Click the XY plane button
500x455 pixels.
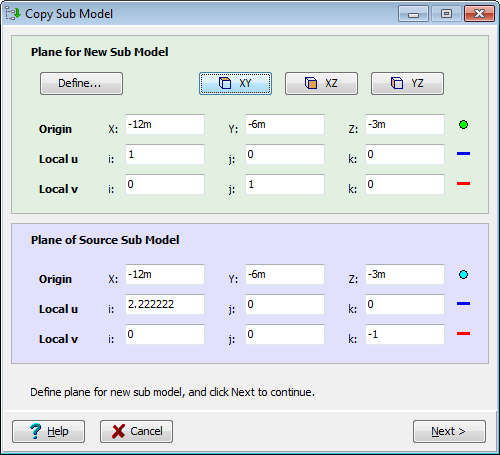pos(235,83)
